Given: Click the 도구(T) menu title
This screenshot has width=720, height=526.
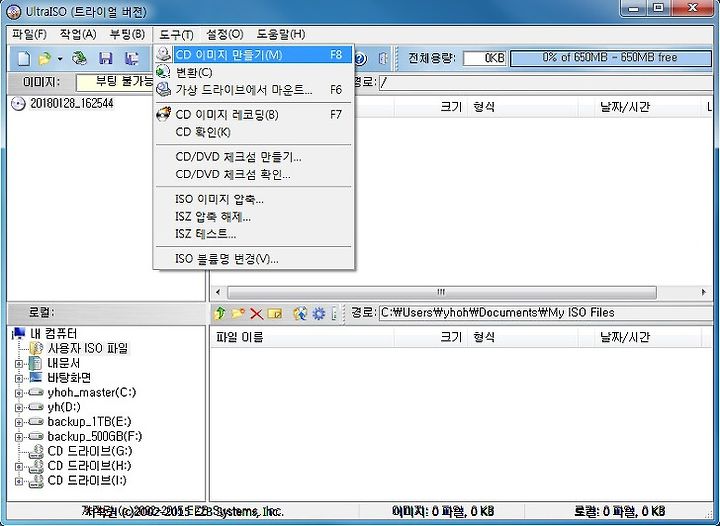Looking at the screenshot, I should (x=176, y=34).
